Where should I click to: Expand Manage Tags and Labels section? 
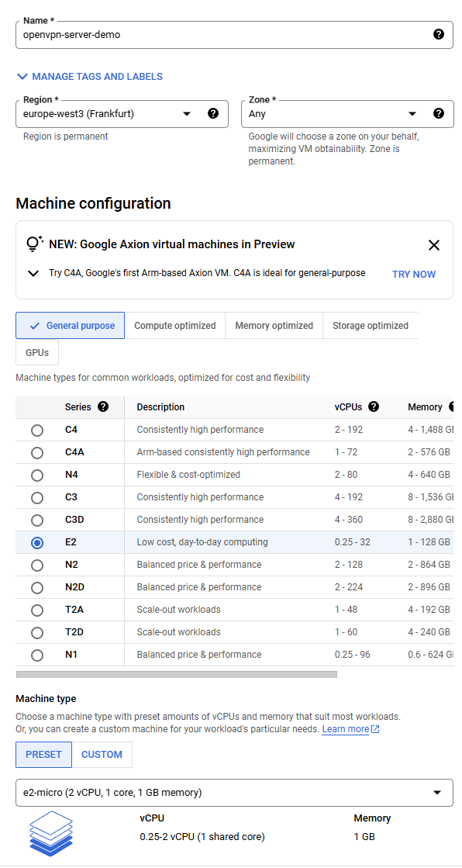tap(90, 76)
